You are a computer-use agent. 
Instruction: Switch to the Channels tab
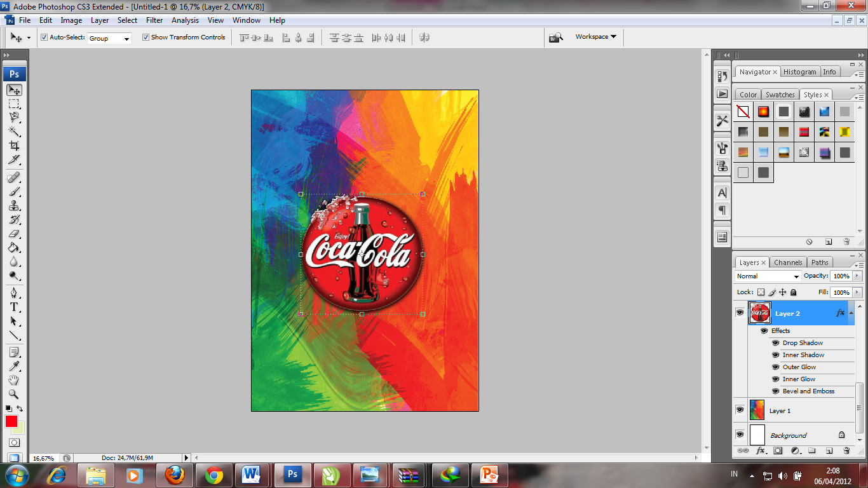pyautogui.click(x=788, y=262)
